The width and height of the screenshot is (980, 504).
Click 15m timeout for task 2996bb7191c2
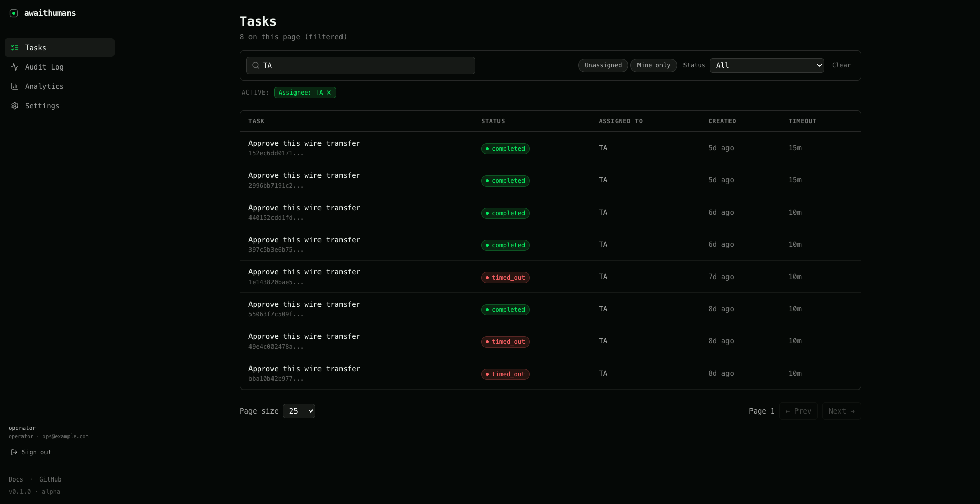pos(795,180)
